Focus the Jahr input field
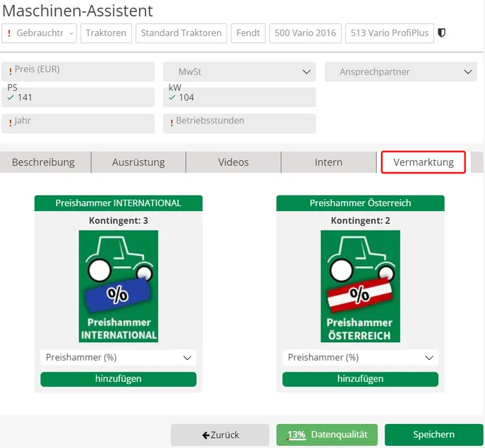The image size is (485, 448). click(78, 123)
